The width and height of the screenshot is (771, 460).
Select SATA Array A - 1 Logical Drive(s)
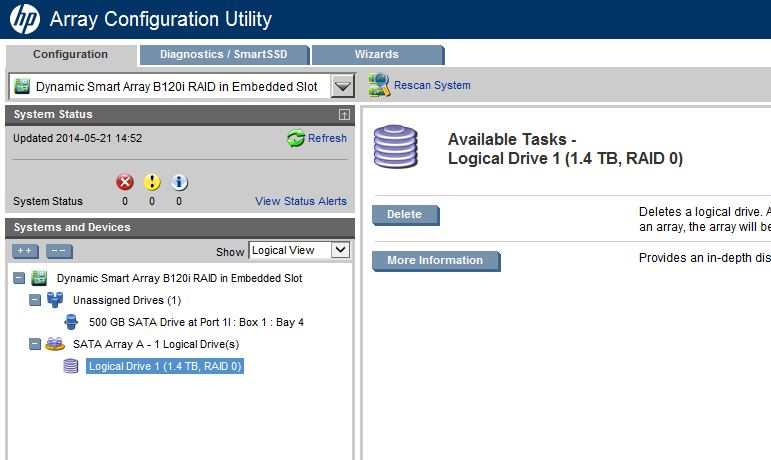[156, 344]
